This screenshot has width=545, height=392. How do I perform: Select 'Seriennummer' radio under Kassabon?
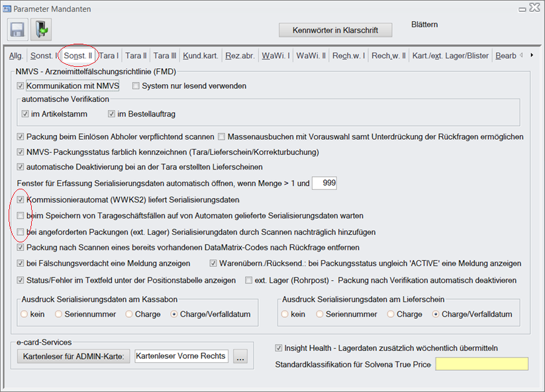pos(59,315)
